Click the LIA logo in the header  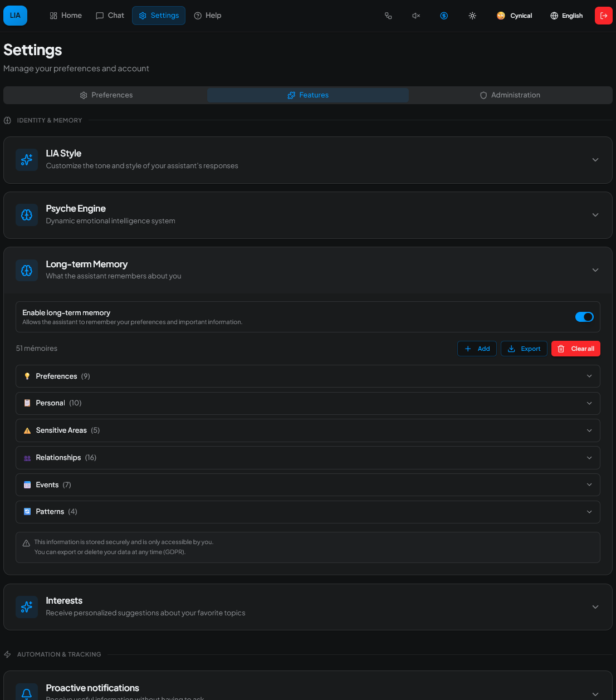click(15, 16)
